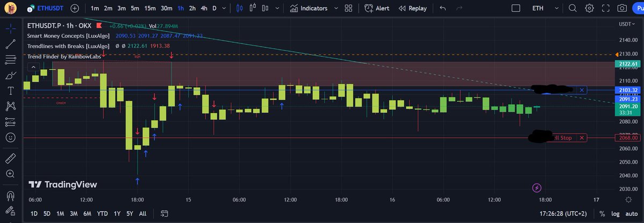Open the ETHUSDT symbol search
Viewport: 644px width, 223px height.
pos(46,9)
